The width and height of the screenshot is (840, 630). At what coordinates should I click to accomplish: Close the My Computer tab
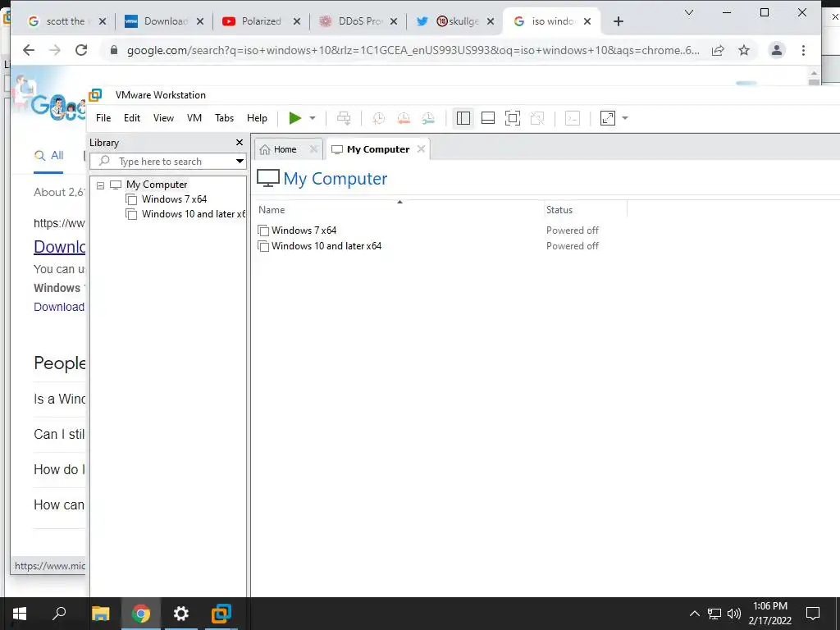[x=421, y=149]
